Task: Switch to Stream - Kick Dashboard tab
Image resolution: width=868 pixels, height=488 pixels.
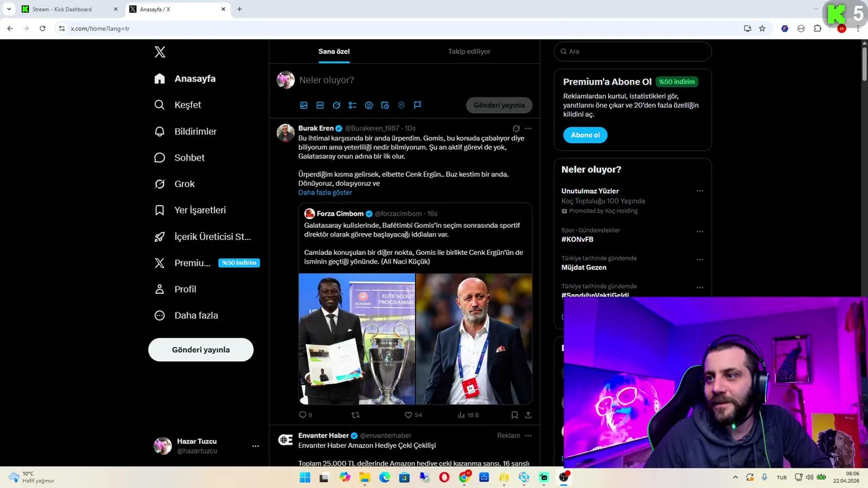Action: [69, 9]
